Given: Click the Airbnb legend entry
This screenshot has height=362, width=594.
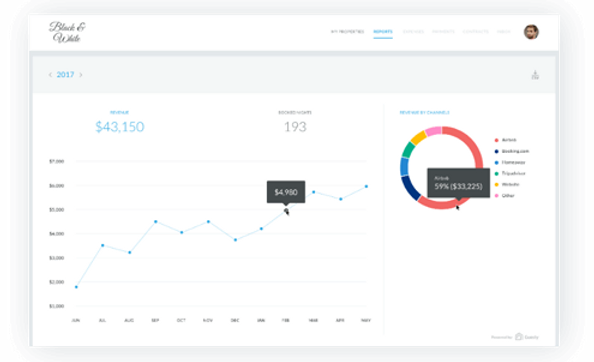Looking at the screenshot, I should point(505,140).
